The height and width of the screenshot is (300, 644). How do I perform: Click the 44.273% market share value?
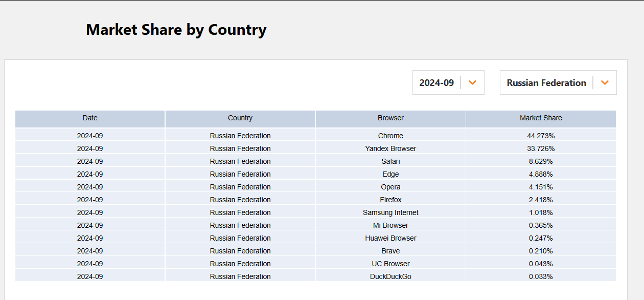pyautogui.click(x=541, y=136)
